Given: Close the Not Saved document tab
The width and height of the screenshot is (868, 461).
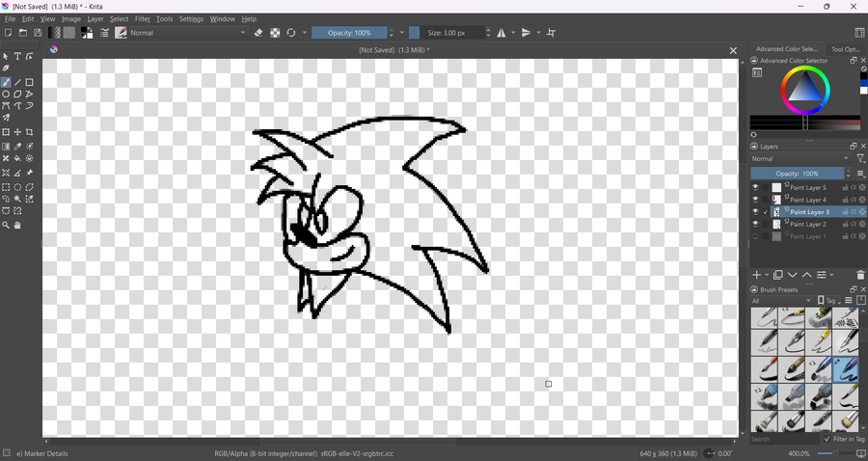Looking at the screenshot, I should [733, 50].
